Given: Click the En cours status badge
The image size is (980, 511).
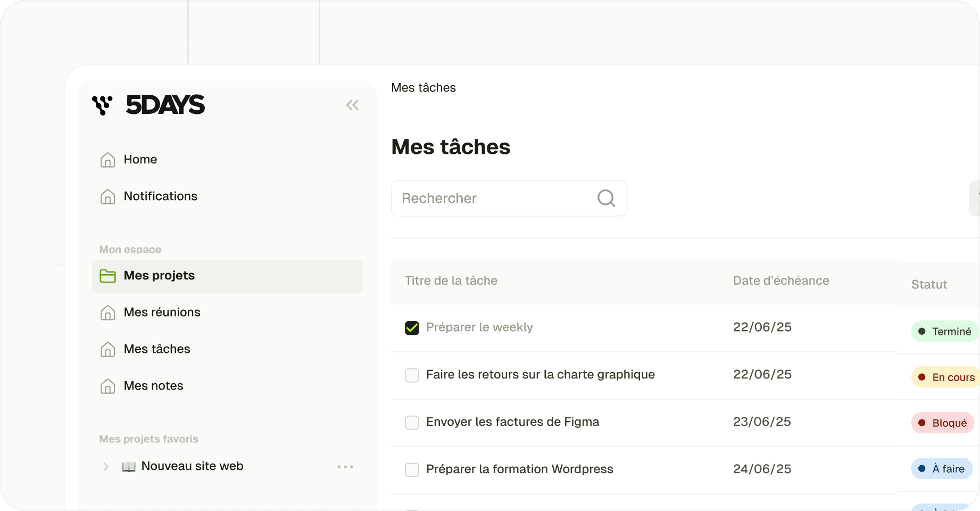Looking at the screenshot, I should pos(946,377).
